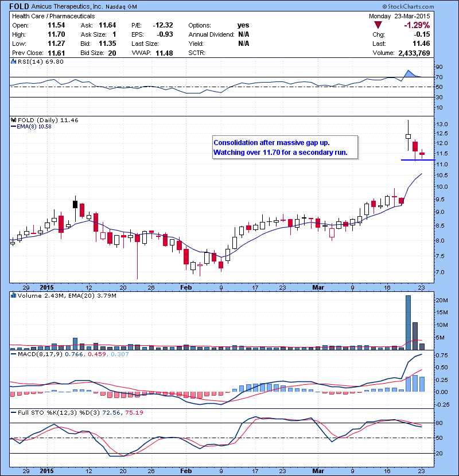The height and width of the screenshot is (476, 459).
Task: Click the Full STO legend line marker
Action: (13, 412)
